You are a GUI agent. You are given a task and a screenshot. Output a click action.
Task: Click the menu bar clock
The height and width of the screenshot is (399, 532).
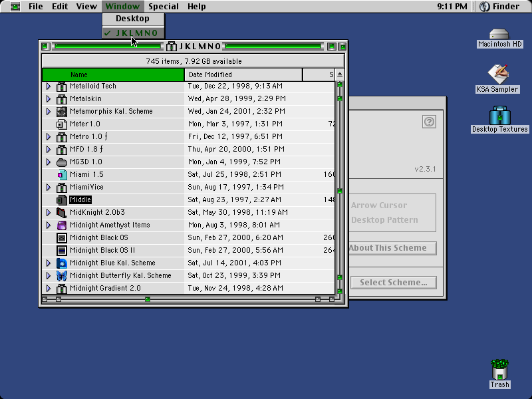click(x=452, y=7)
